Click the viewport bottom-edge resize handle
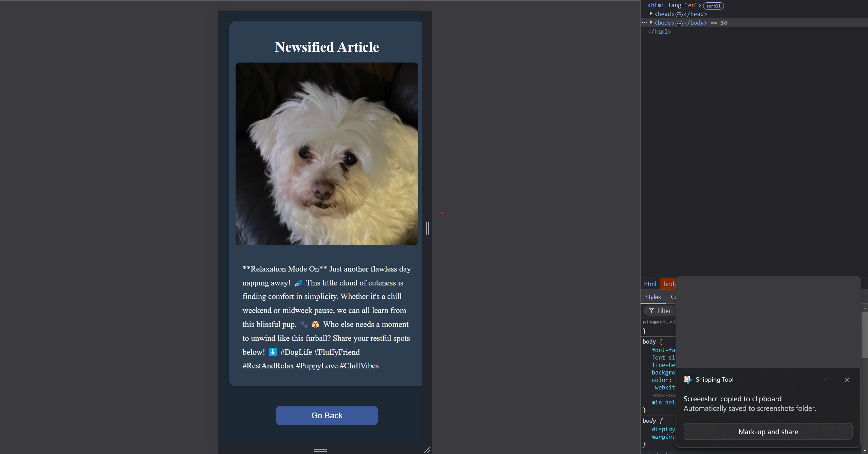868x454 pixels. [x=320, y=450]
